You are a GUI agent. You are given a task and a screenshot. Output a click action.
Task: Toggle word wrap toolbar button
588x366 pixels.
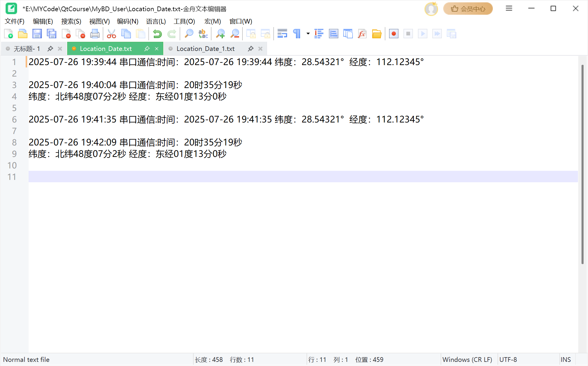coord(282,34)
